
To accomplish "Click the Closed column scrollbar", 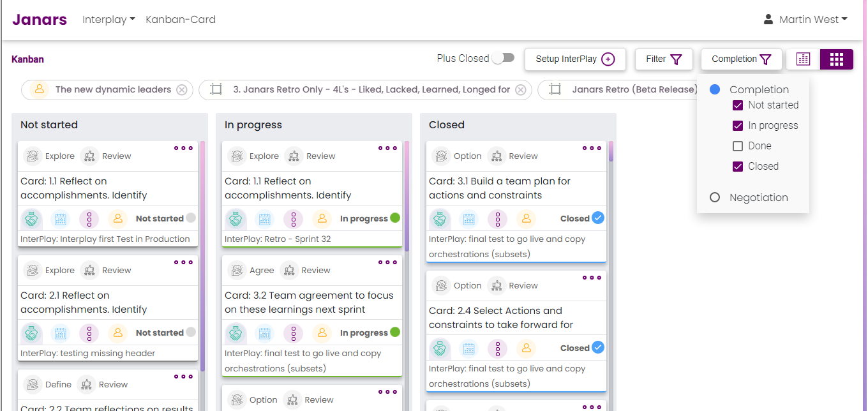I will click(x=611, y=151).
